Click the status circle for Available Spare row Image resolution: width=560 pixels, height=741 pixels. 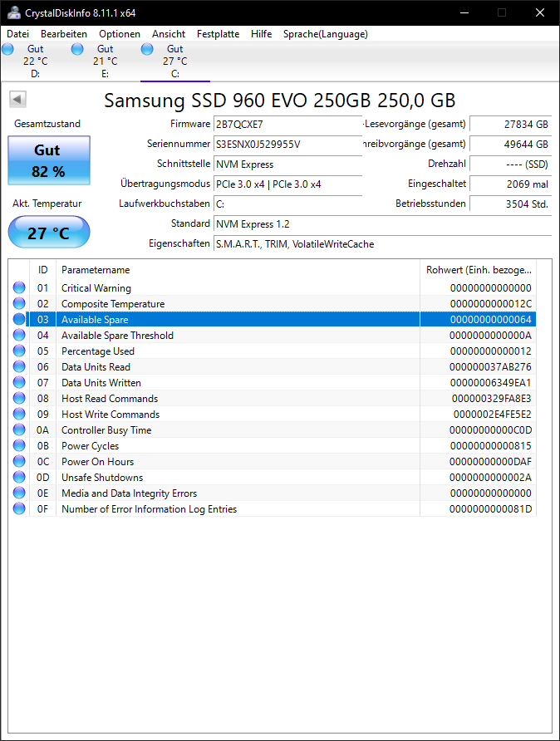(19, 319)
